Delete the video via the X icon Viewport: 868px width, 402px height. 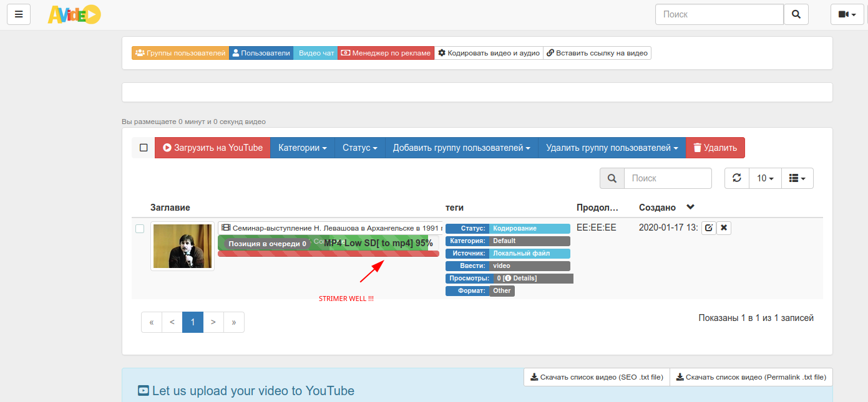click(x=723, y=227)
